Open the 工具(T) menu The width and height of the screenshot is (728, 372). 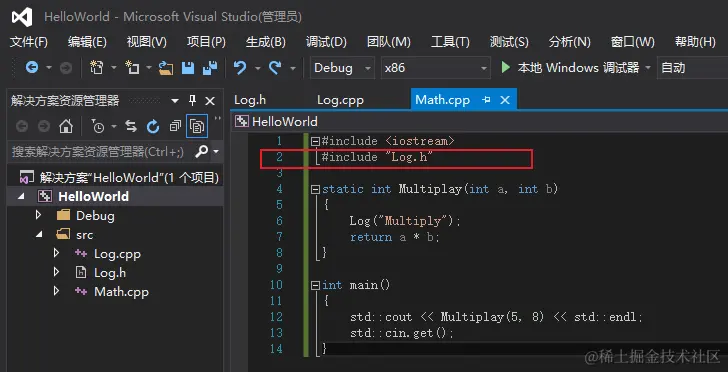pyautogui.click(x=450, y=42)
